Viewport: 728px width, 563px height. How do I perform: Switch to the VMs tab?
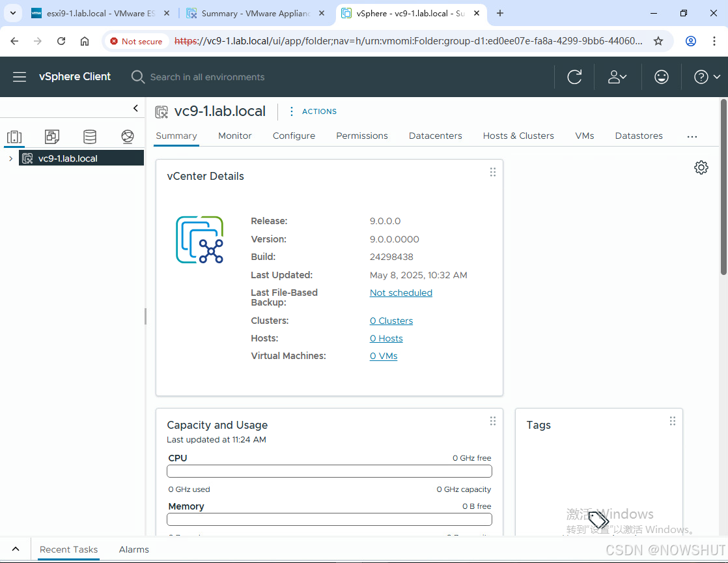tap(585, 136)
